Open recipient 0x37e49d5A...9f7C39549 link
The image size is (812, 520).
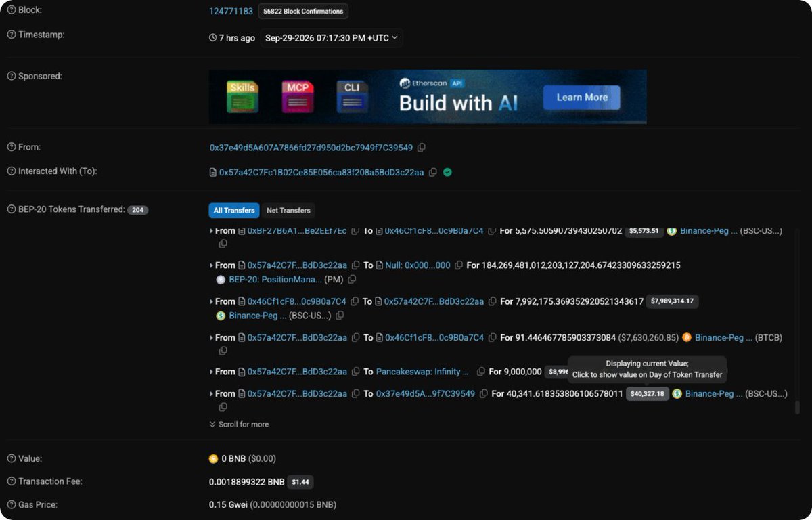click(x=426, y=393)
